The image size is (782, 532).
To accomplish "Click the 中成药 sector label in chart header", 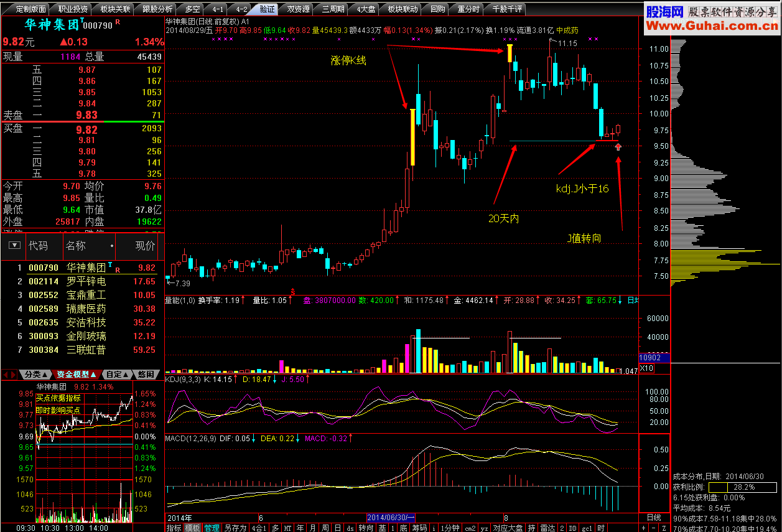I will [567, 29].
